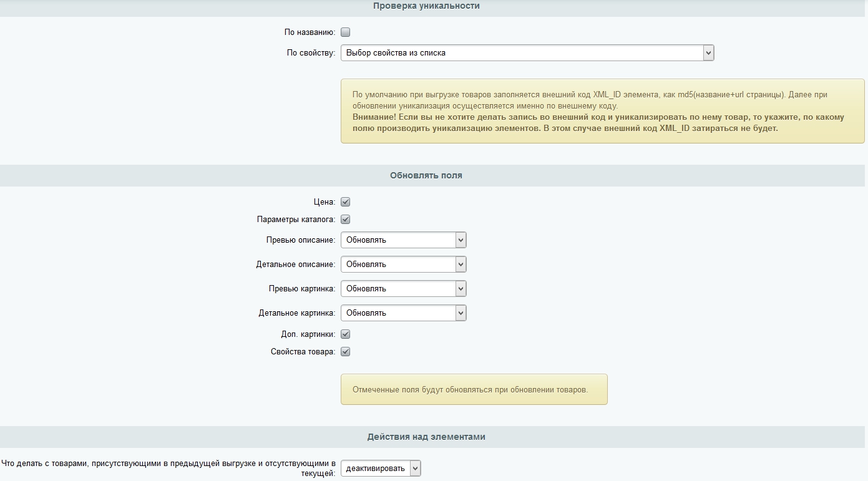
Task: Enable the 'По названию' uniqueness checkbox
Action: point(345,32)
